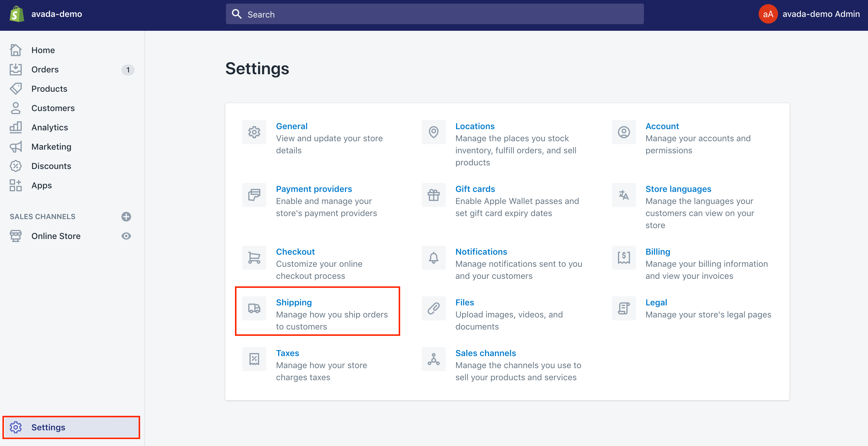
Task: Select the Online Store sales channel
Action: [x=55, y=235]
